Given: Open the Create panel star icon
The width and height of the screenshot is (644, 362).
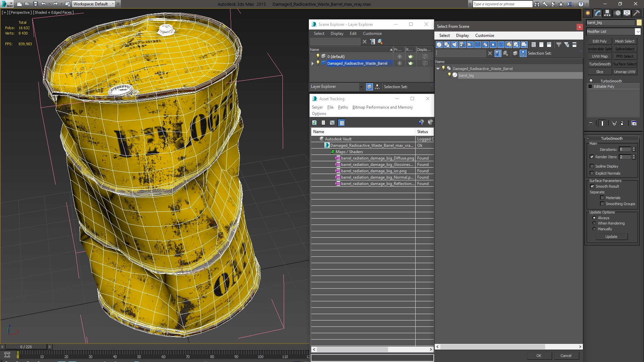Looking at the screenshot, I should coord(588,13).
